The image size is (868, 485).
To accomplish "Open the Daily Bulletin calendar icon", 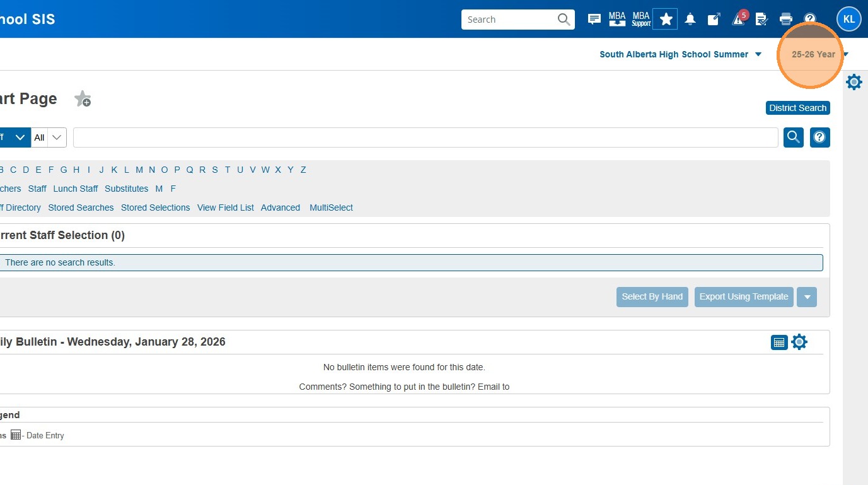I will pyautogui.click(x=779, y=342).
